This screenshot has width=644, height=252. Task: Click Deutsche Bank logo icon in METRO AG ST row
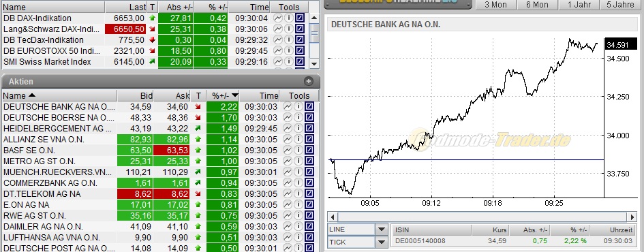pos(309,161)
